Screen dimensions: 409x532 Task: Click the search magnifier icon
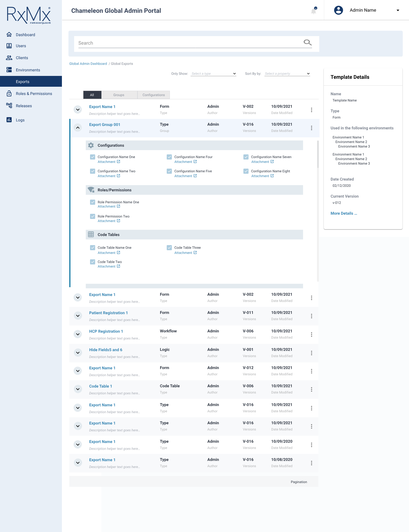click(308, 43)
